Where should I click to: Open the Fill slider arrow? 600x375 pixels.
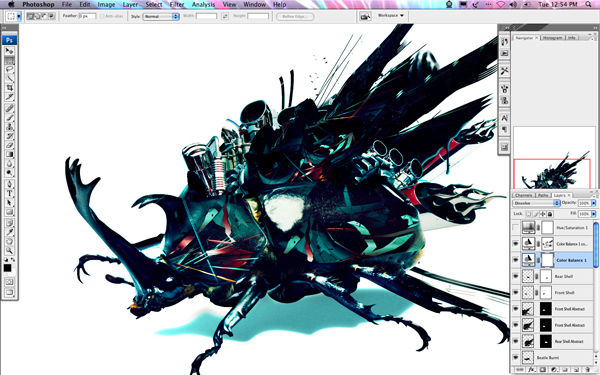593,214
